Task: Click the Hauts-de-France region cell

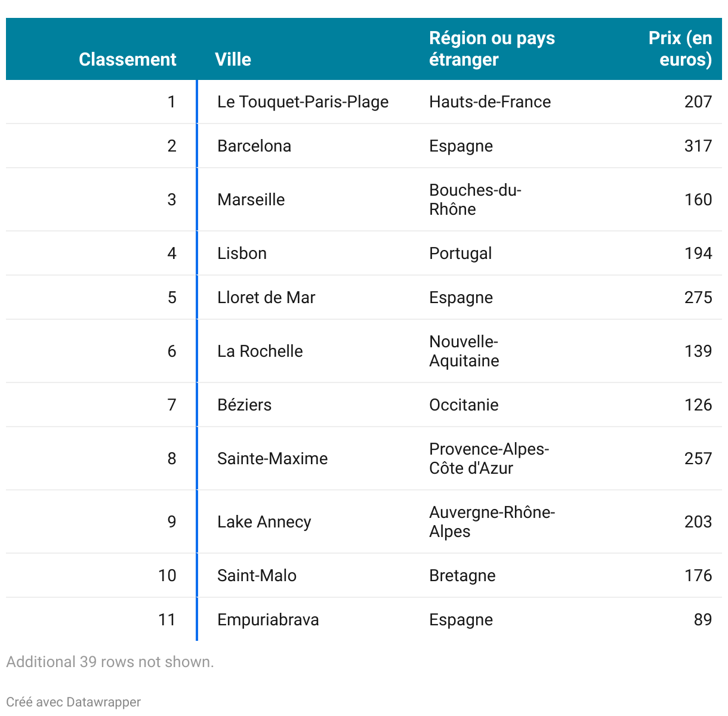Action: pyautogui.click(x=490, y=102)
